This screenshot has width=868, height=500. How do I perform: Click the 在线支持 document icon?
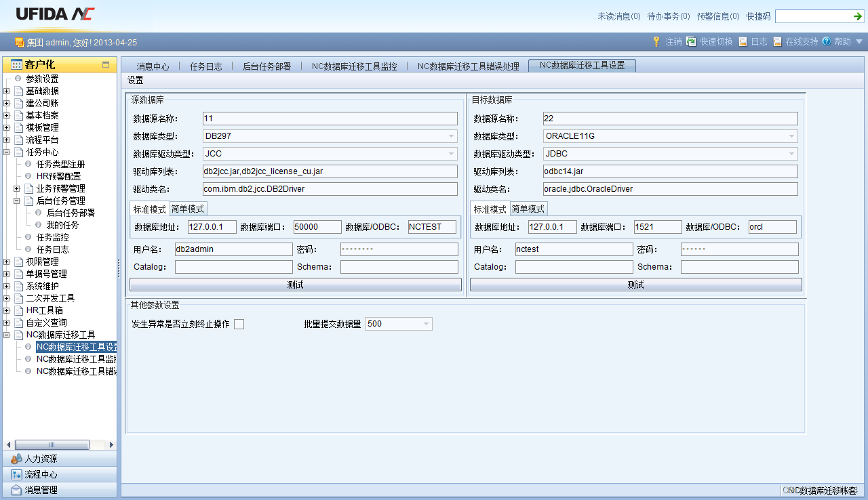pos(777,41)
